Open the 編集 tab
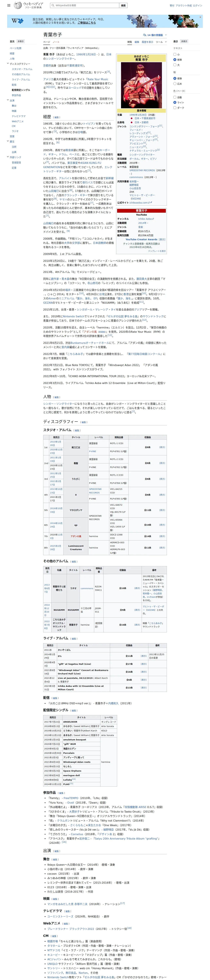The width and height of the screenshot is (210, 980). (137, 42)
